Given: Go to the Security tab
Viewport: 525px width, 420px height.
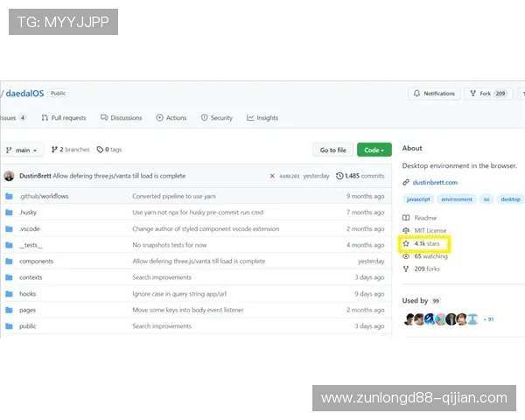Looking at the screenshot, I should [x=217, y=117].
